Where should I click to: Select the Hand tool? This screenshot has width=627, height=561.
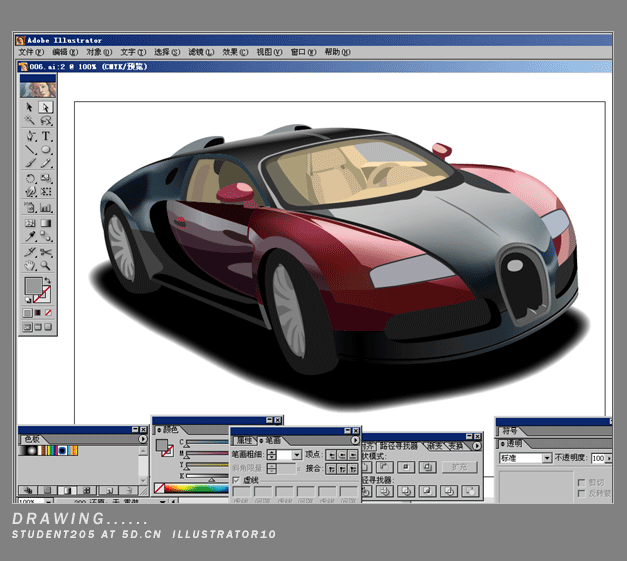point(30,266)
